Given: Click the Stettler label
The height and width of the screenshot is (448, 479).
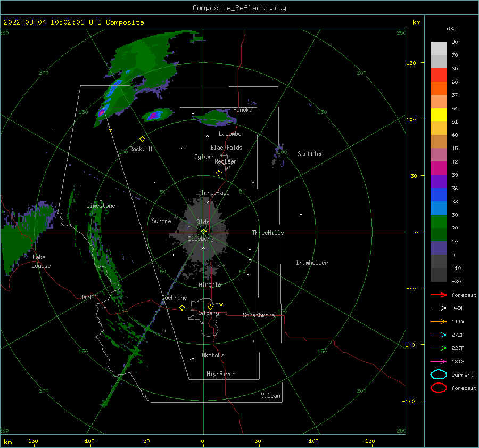Looking at the screenshot, I should (310, 154).
